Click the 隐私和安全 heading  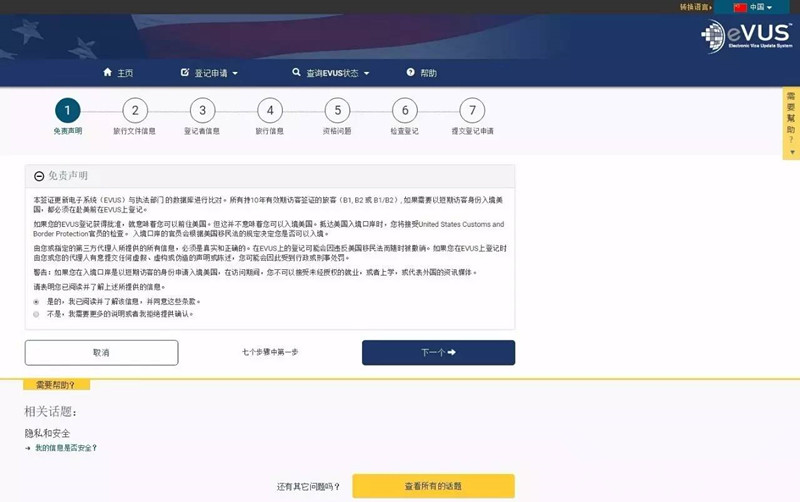pos(47,433)
